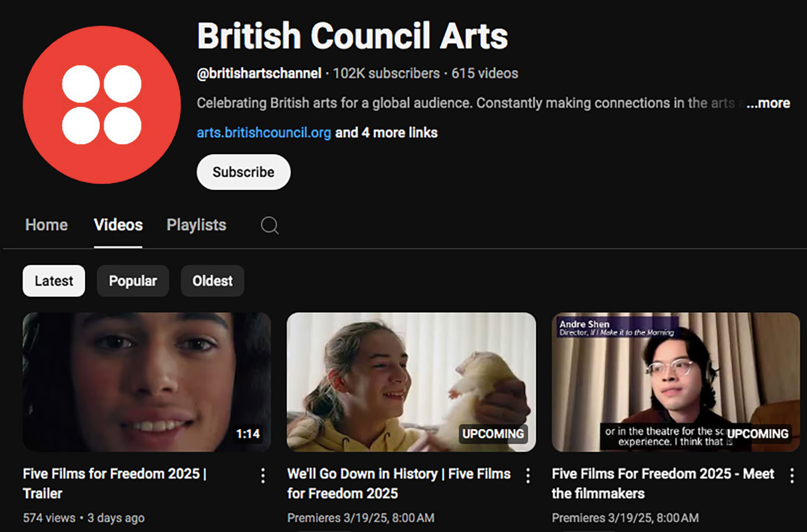Image resolution: width=807 pixels, height=532 pixels.
Task: Open the Andre Shen filmmakers video thumbnail
Action: coord(676,382)
